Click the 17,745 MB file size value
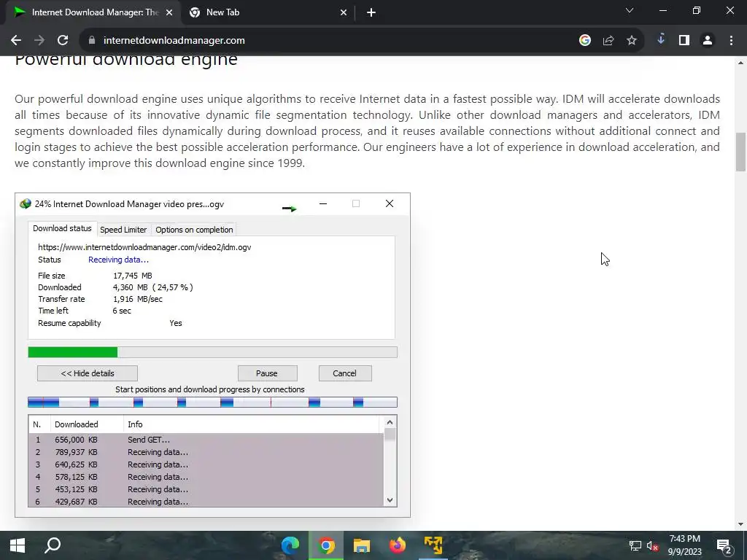The image size is (747, 560). (x=133, y=276)
